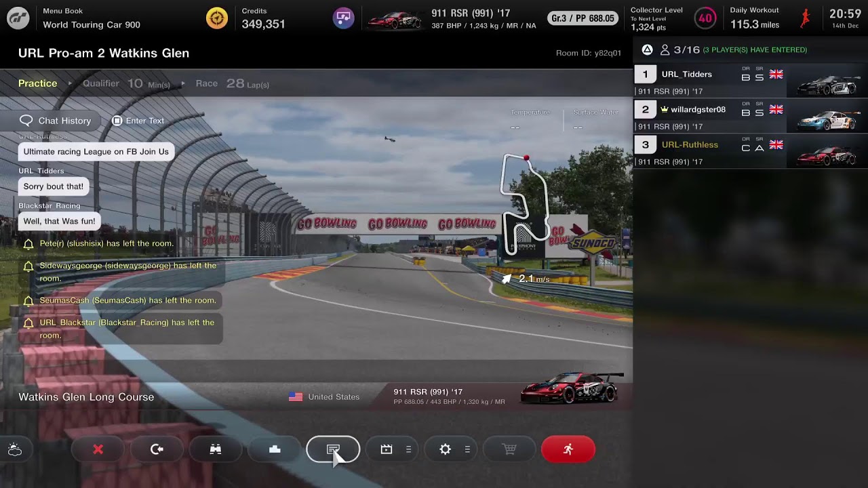Image resolution: width=868 pixels, height=488 pixels.
Task: Click the Watkins Glen Long Course label
Action: click(x=86, y=397)
